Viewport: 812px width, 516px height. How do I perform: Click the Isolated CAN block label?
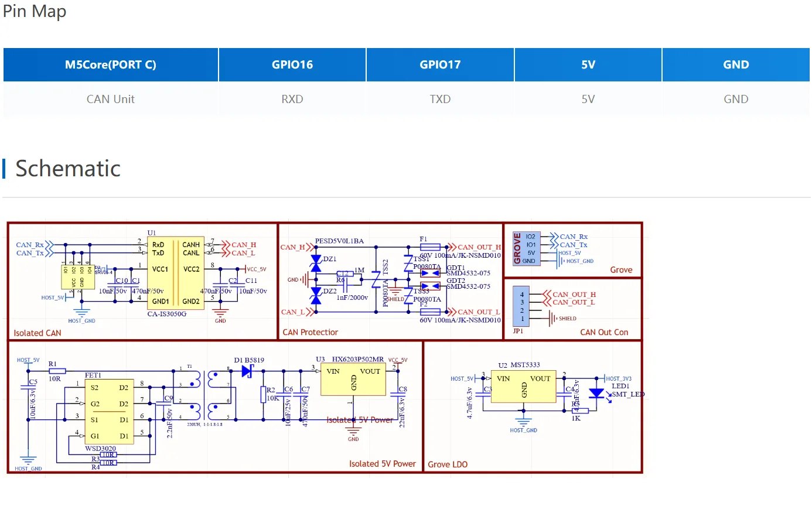[x=37, y=333]
